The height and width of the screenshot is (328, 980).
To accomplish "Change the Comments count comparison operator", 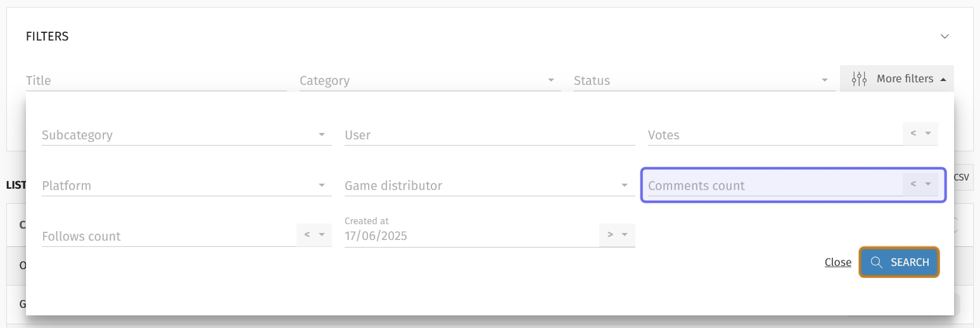I will coord(920,184).
